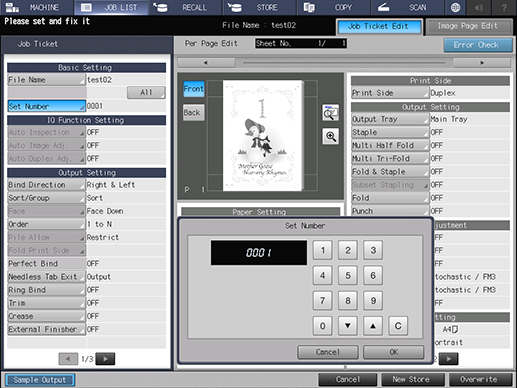Open the RECALL menu tab
The image size is (517, 388).
point(185,7)
